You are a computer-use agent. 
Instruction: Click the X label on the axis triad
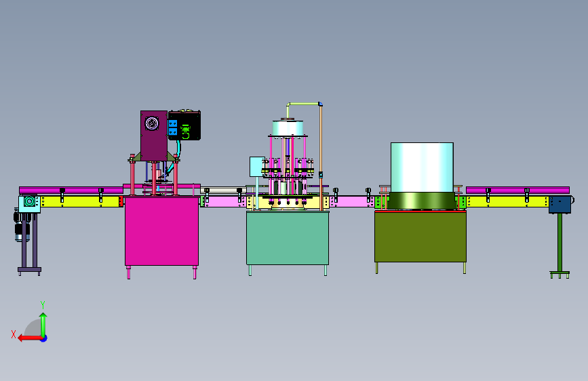pyautogui.click(x=14, y=334)
